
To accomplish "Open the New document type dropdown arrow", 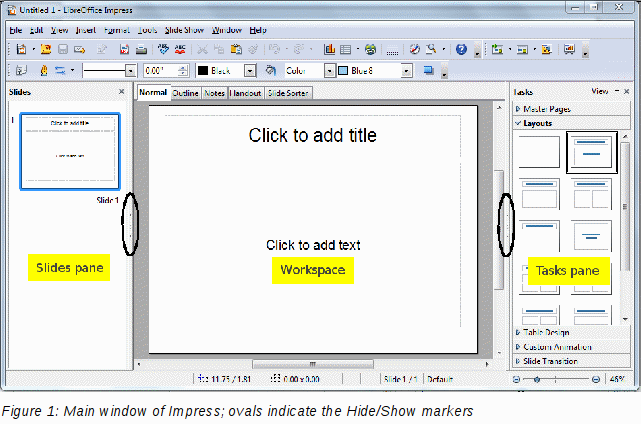I will pyautogui.click(x=34, y=50).
